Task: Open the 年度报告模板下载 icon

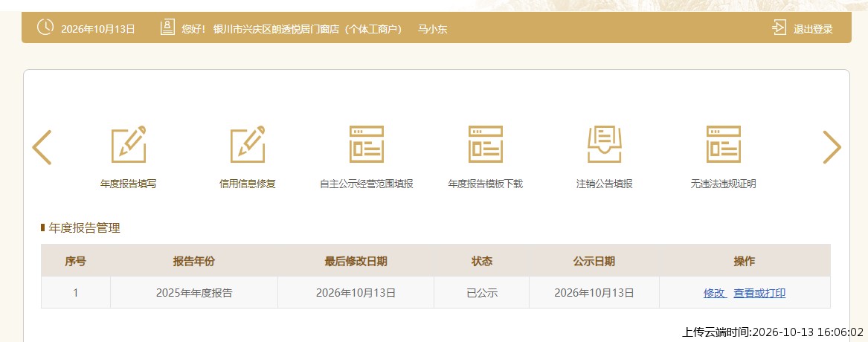Action: coord(486,144)
